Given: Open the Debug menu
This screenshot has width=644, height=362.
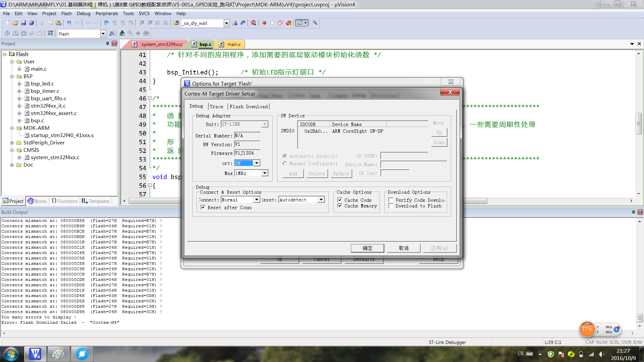Looking at the screenshot, I should coord(84,13).
